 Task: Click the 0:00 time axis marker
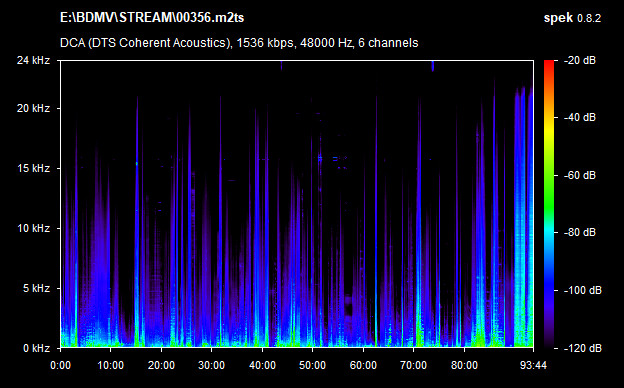point(60,365)
